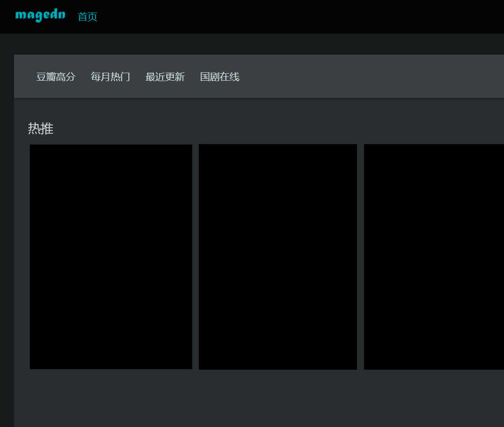Browse Chinese dramas via 国剧在线

coord(219,77)
